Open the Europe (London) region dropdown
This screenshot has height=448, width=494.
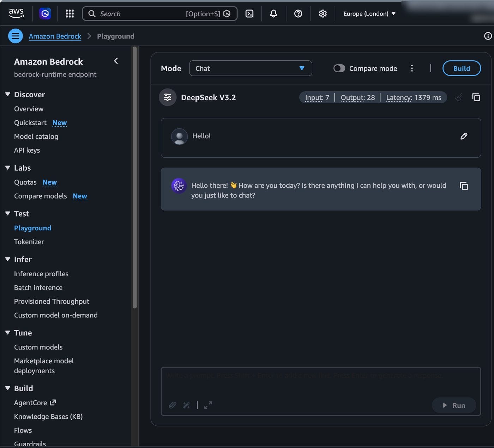pyautogui.click(x=369, y=14)
